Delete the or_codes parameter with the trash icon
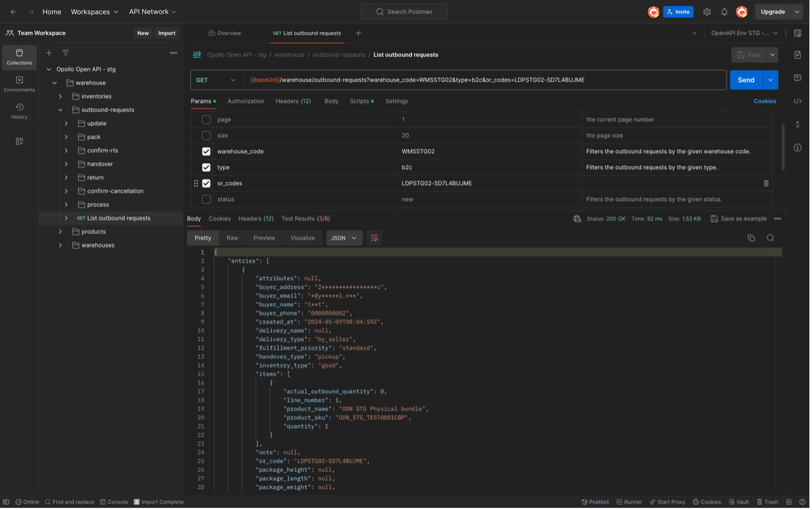812x510 pixels. (x=769, y=184)
